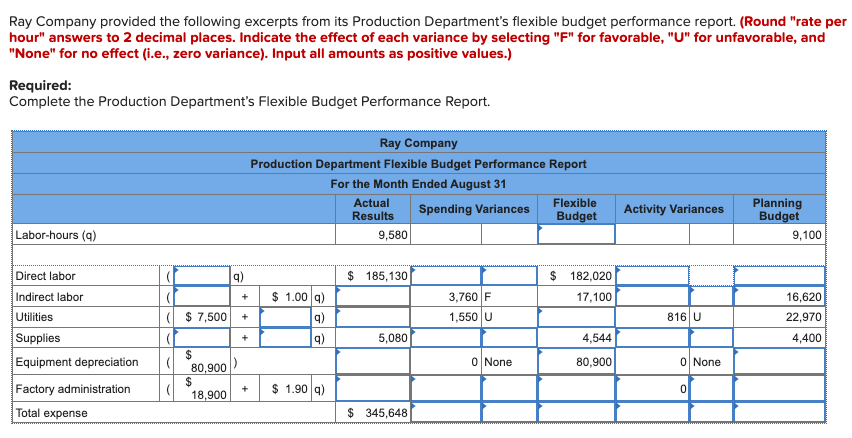Click the Total expense spending variance amount field
Screen dimensions: 852x438
(445, 412)
